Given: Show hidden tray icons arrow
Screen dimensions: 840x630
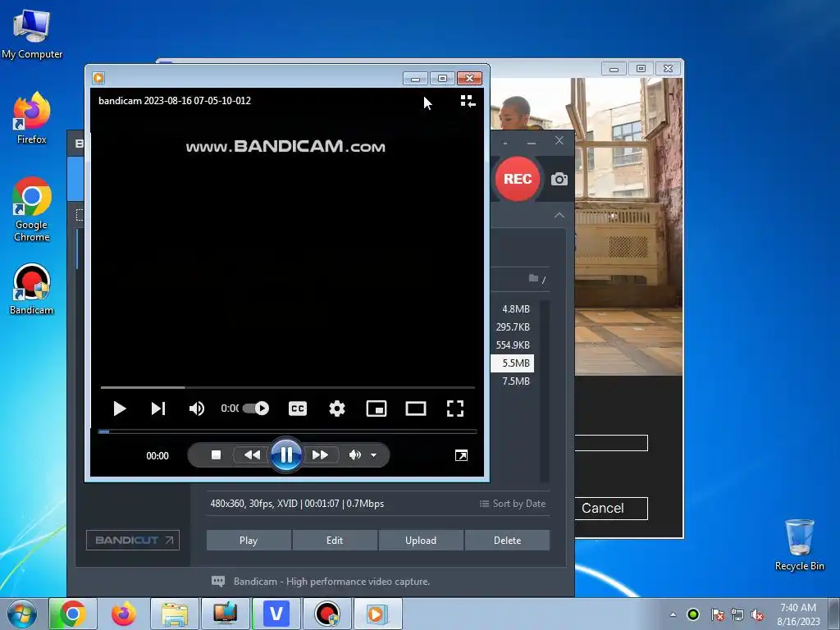Looking at the screenshot, I should click(673, 614).
